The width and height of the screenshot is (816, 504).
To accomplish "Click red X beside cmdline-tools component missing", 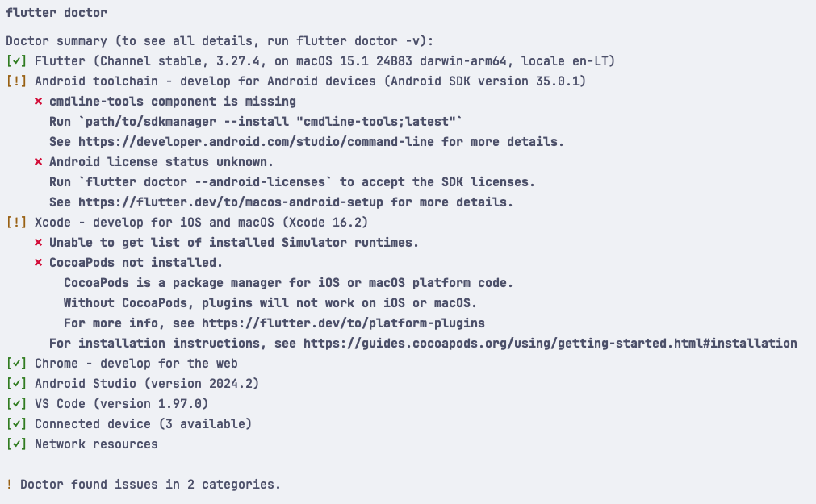I will (39, 102).
